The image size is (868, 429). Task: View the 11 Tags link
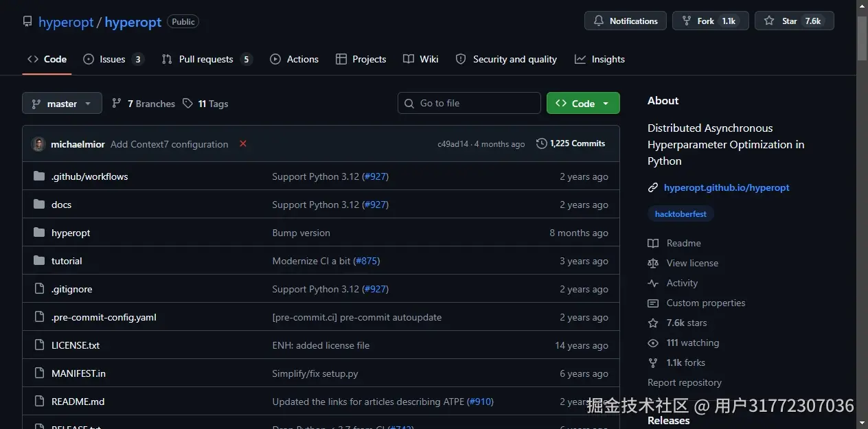[205, 104]
